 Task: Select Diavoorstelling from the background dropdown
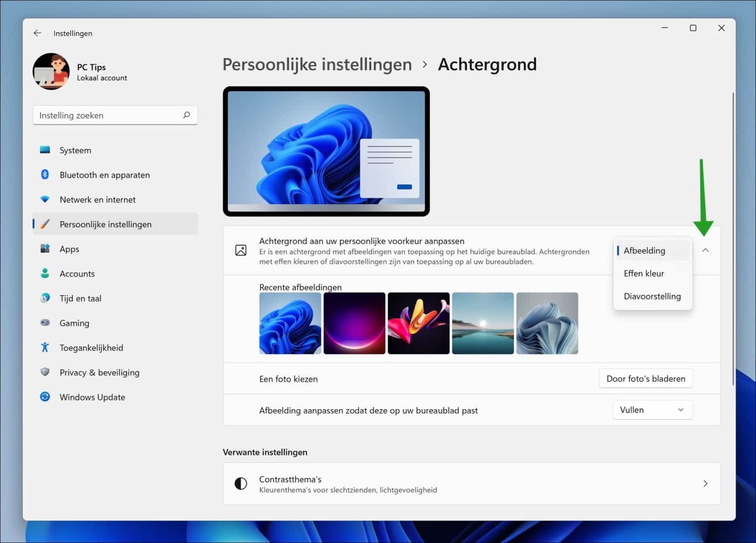[x=652, y=296]
